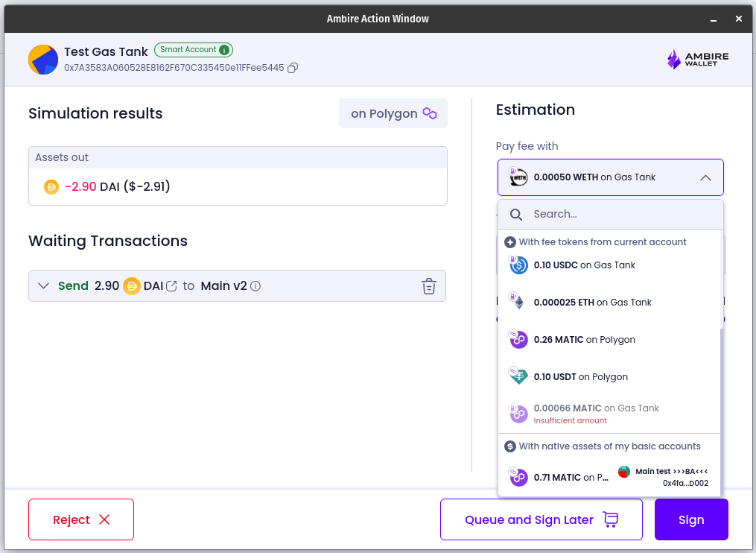Image resolution: width=756 pixels, height=553 pixels.
Task: Open DAI token external link icon
Action: (x=171, y=286)
